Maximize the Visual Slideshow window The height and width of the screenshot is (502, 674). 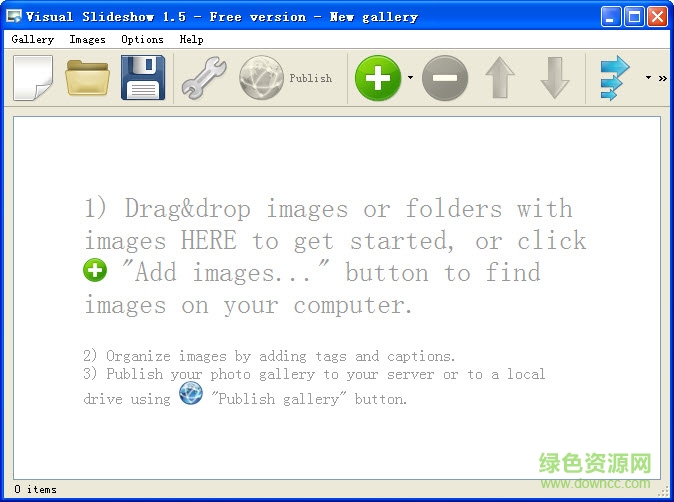[634, 16]
